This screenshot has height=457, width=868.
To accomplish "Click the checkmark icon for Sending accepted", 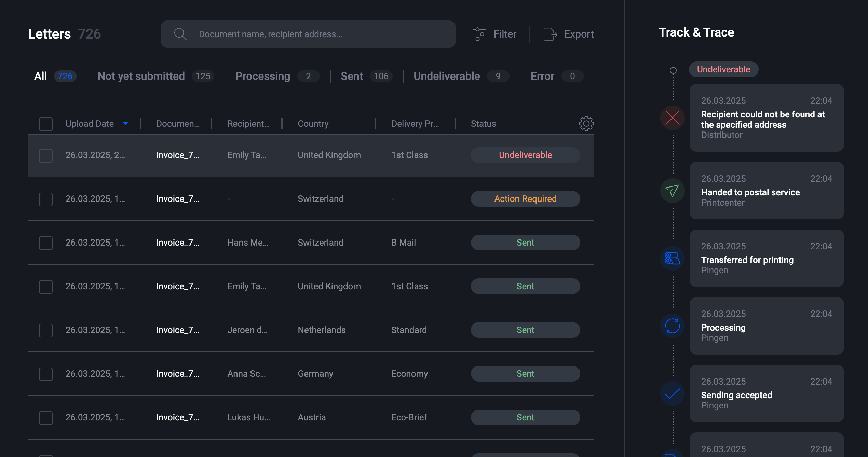I will click(672, 393).
